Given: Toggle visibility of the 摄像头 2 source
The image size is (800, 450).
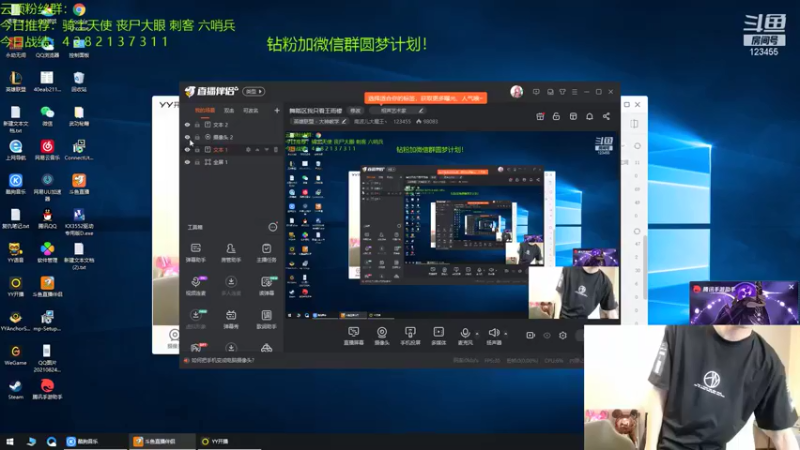Looking at the screenshot, I should [187, 137].
